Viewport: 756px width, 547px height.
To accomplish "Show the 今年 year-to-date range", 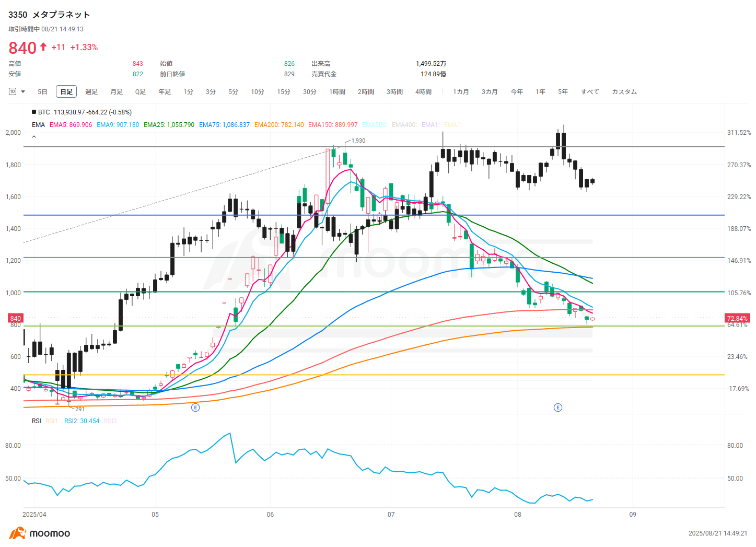I will tap(517, 91).
